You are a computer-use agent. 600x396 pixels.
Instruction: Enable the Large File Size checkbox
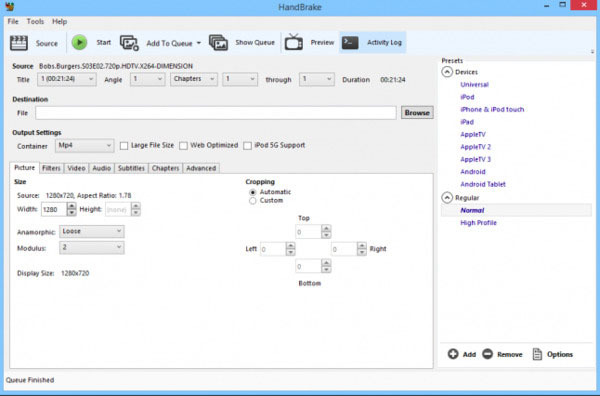tap(124, 146)
